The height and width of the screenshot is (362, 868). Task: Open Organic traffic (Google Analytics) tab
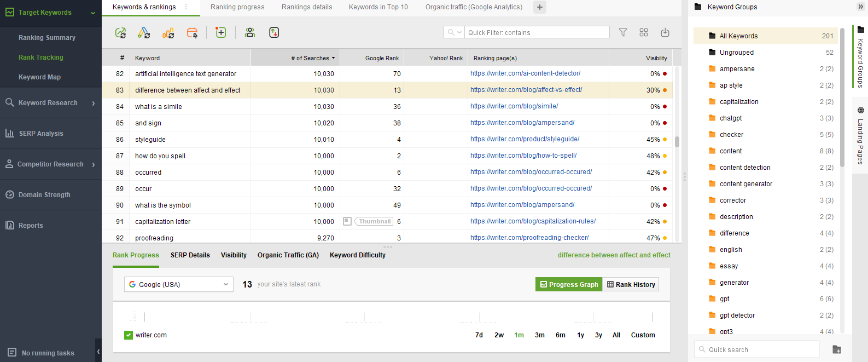pos(474,7)
